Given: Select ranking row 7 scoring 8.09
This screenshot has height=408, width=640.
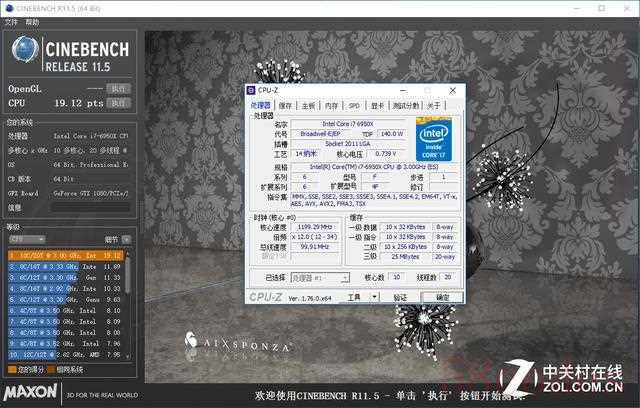Looking at the screenshot, I should point(65,322).
